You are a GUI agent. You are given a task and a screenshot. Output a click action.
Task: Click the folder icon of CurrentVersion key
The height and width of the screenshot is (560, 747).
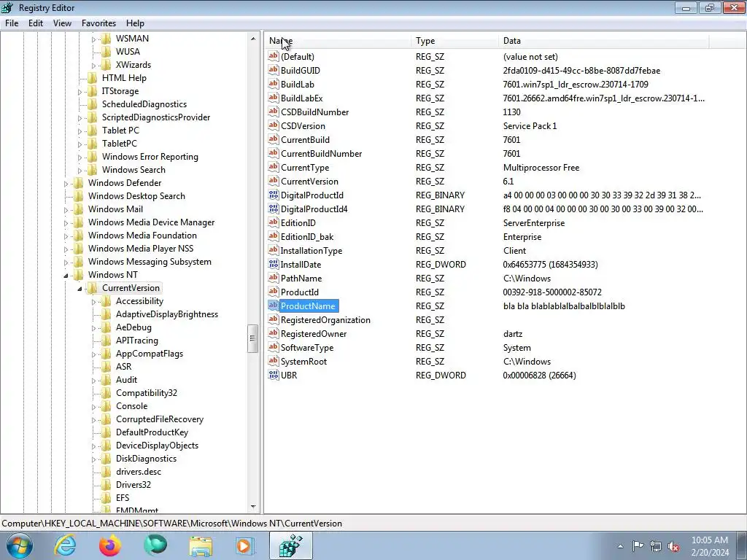click(x=93, y=287)
